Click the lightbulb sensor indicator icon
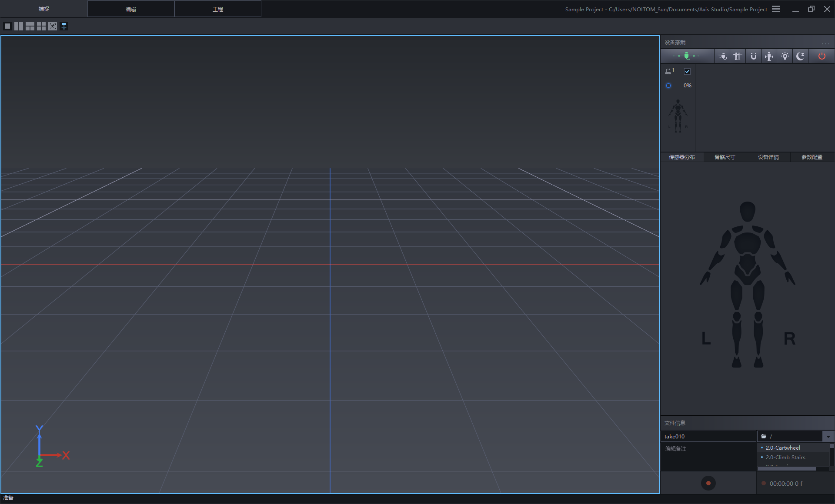This screenshot has width=835, height=504. (785, 56)
